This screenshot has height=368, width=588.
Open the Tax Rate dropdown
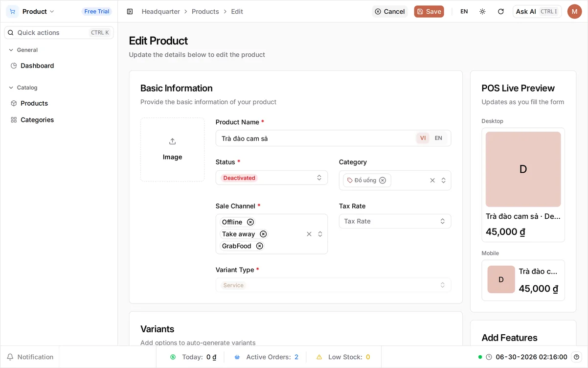pos(395,221)
